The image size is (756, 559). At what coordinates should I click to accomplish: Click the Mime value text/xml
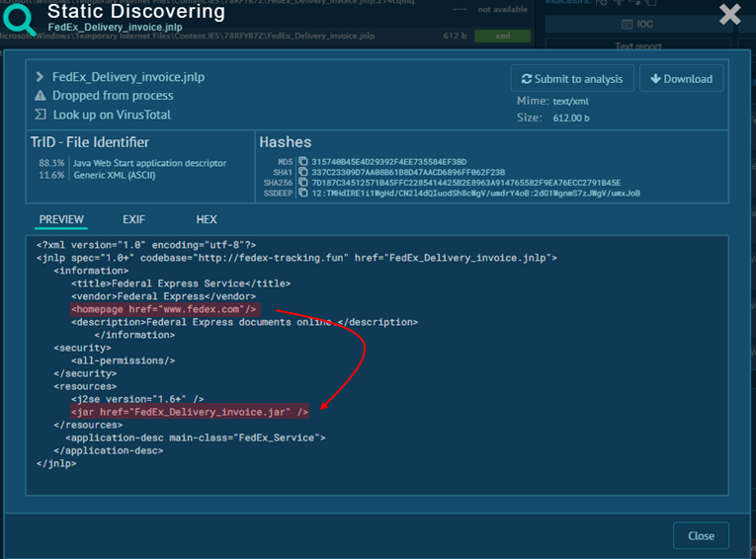(x=570, y=101)
